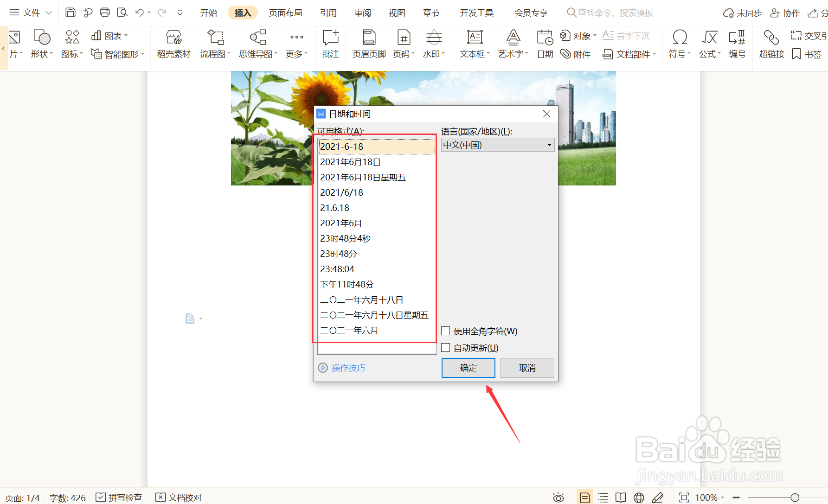The image size is (828, 504).
Task: Open the 视图 tab
Action: [x=397, y=13]
